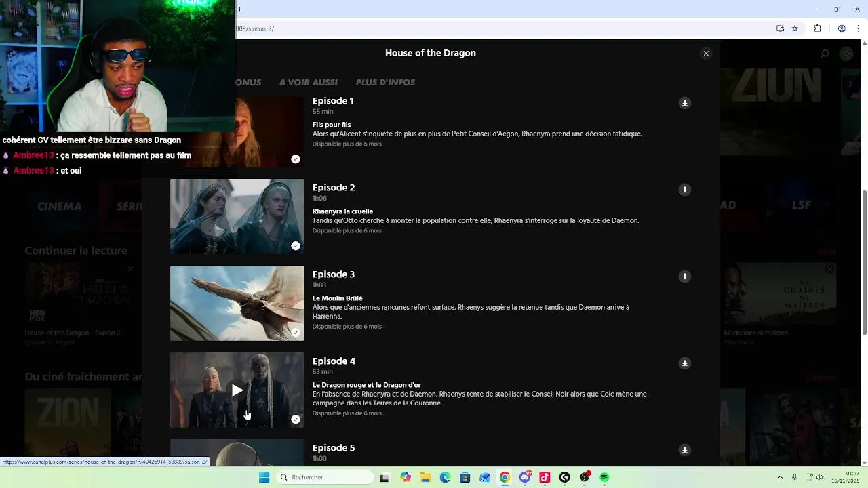
Task: Click the page scrollbar up arrow
Action: coord(864,43)
